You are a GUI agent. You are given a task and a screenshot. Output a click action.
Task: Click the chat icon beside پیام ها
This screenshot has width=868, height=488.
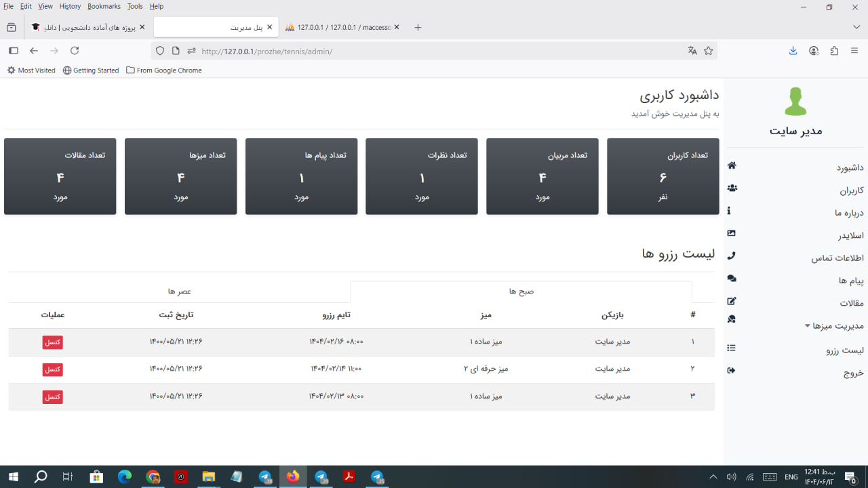pos(731,279)
